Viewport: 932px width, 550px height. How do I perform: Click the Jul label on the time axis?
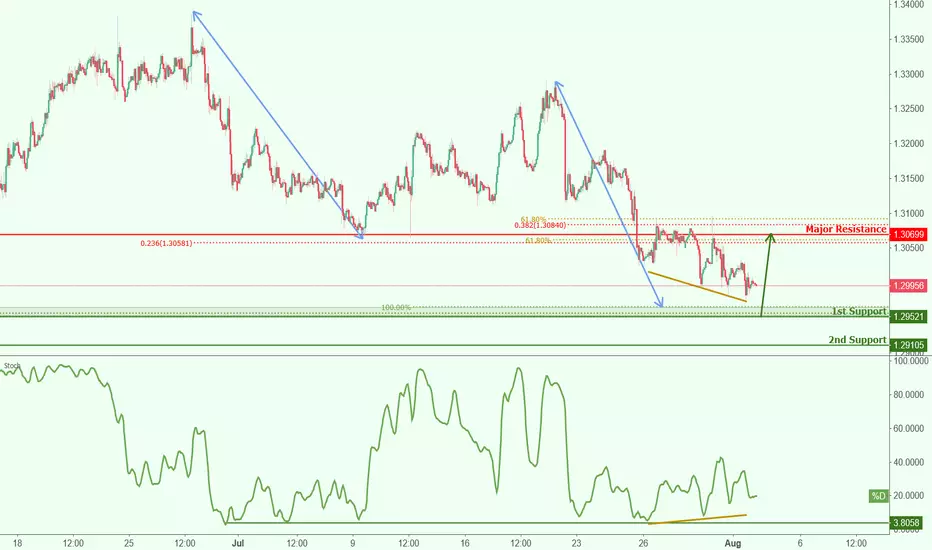[x=238, y=543]
